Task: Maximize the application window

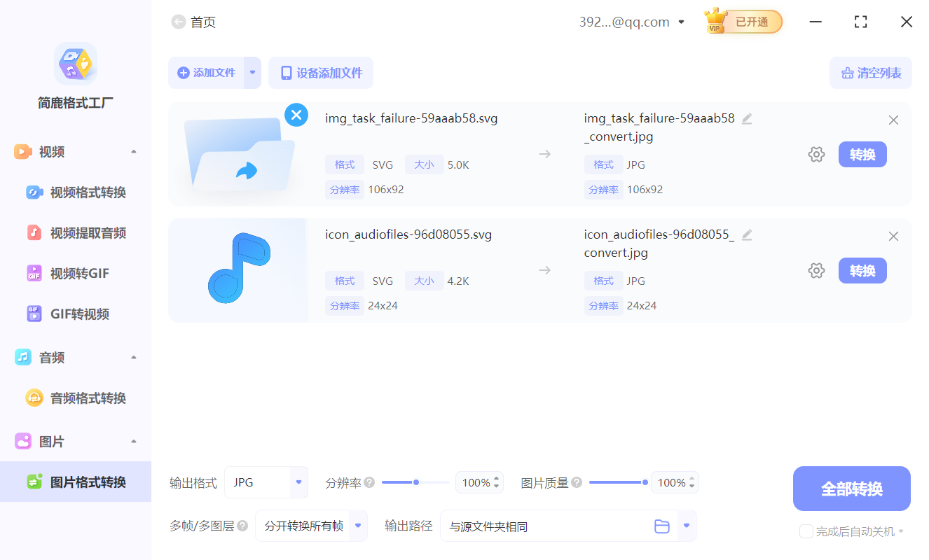Action: [x=861, y=22]
